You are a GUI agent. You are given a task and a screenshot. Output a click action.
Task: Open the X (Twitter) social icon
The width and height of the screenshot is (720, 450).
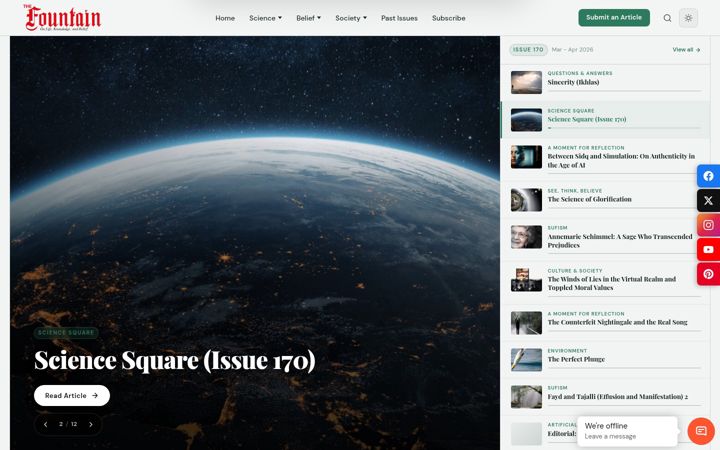pyautogui.click(x=709, y=200)
